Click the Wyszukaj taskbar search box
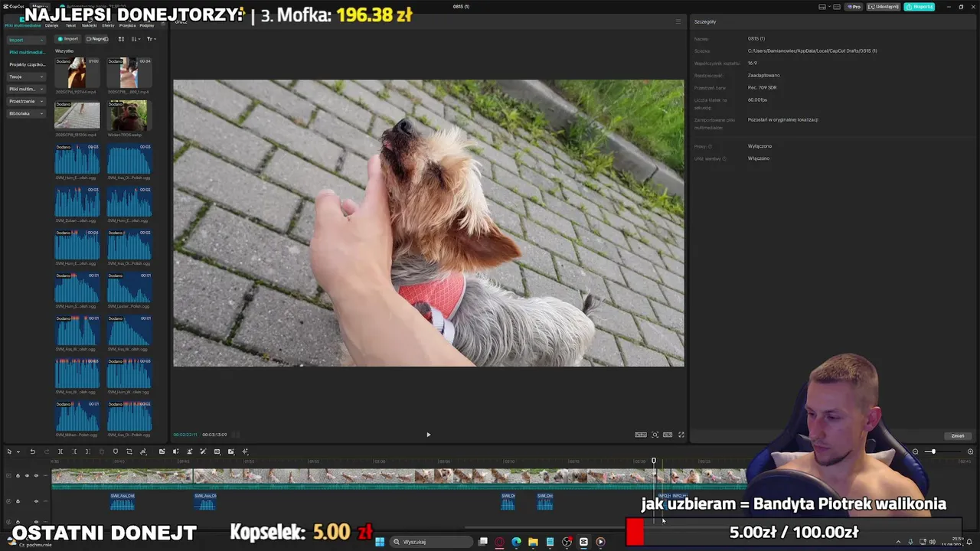This screenshot has width=980, height=551. tap(430, 542)
